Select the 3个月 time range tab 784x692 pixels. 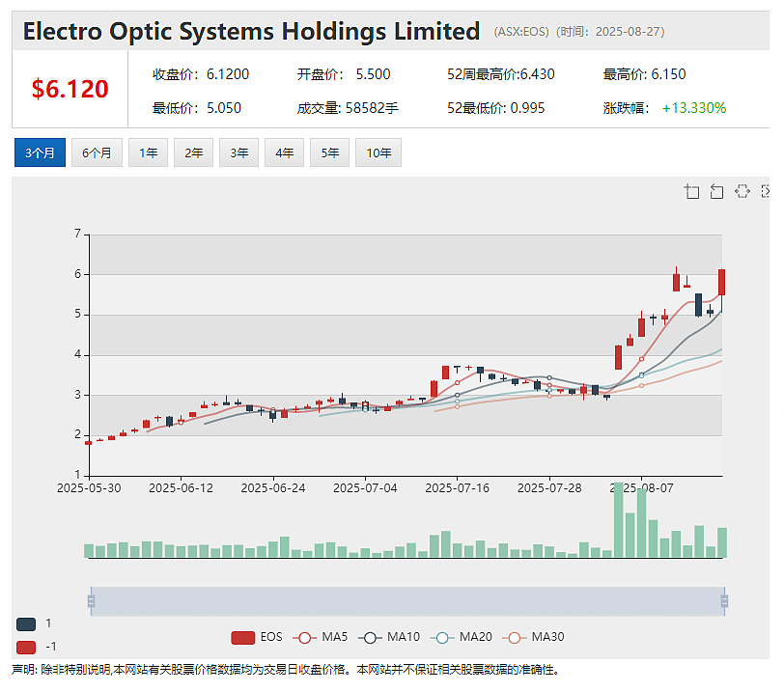pos(40,152)
